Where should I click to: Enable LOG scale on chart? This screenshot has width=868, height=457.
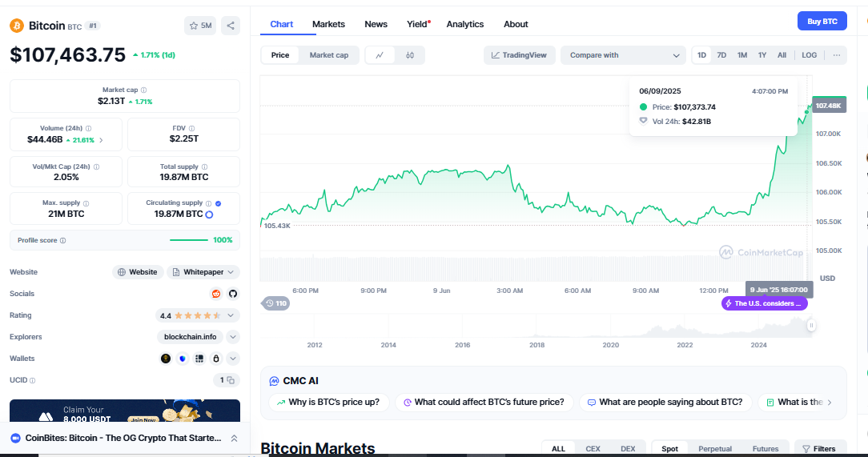pos(810,54)
